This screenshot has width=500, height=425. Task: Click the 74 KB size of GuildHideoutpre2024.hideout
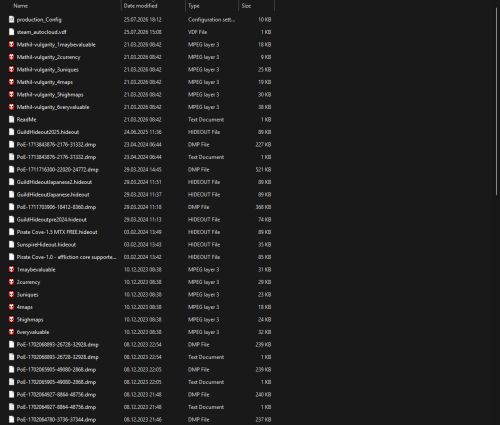click(265, 220)
